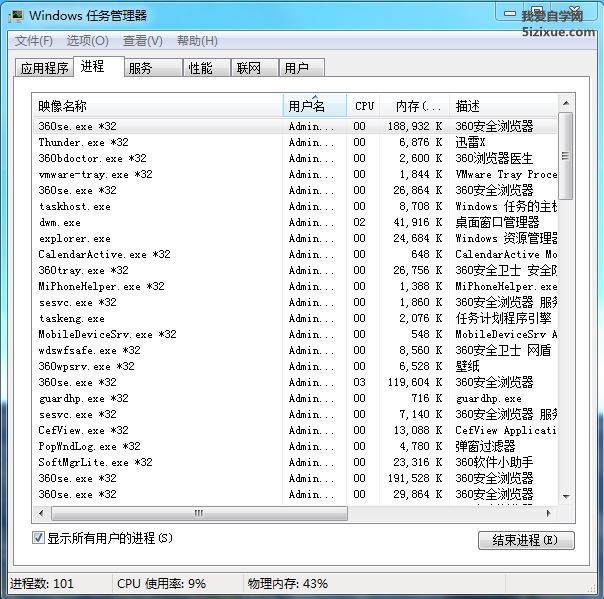Select the SoftMgrLite.exe *32 process
The width and height of the screenshot is (604, 599).
coord(295,462)
